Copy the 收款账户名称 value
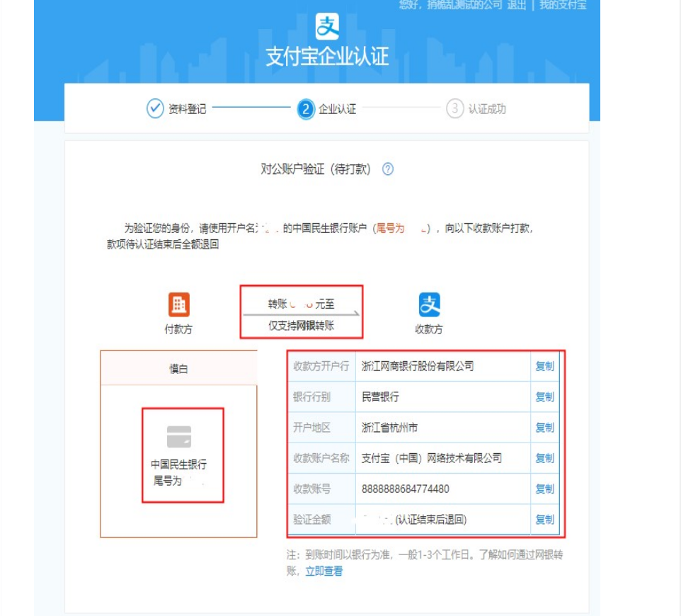The width and height of the screenshot is (681, 616). [544, 458]
